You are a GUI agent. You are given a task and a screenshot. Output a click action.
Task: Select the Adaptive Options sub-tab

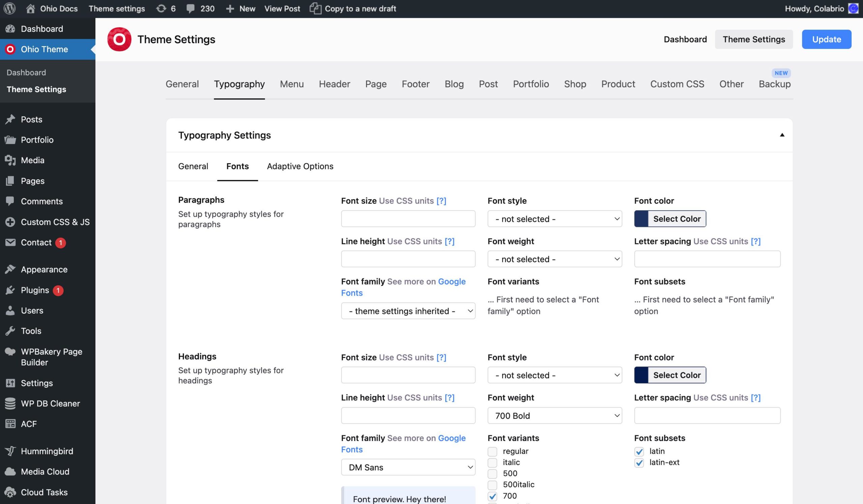point(300,167)
